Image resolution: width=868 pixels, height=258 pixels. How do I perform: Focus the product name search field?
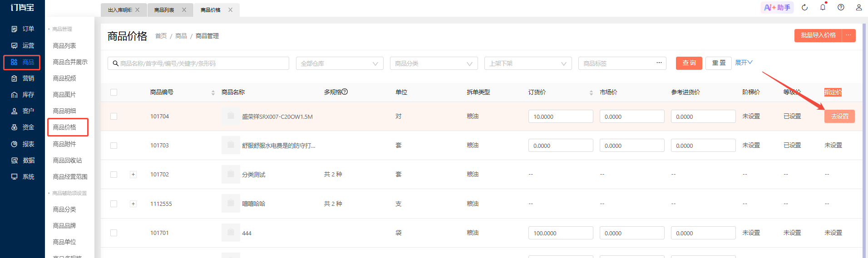198,63
